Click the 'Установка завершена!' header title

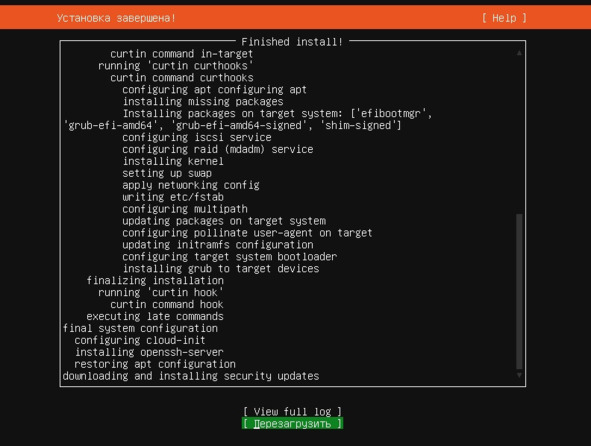tap(116, 18)
